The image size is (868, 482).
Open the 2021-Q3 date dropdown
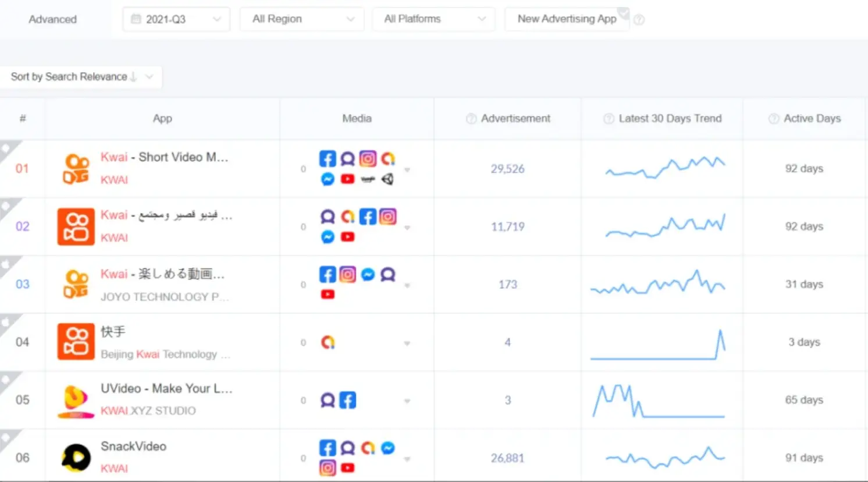pyautogui.click(x=176, y=19)
